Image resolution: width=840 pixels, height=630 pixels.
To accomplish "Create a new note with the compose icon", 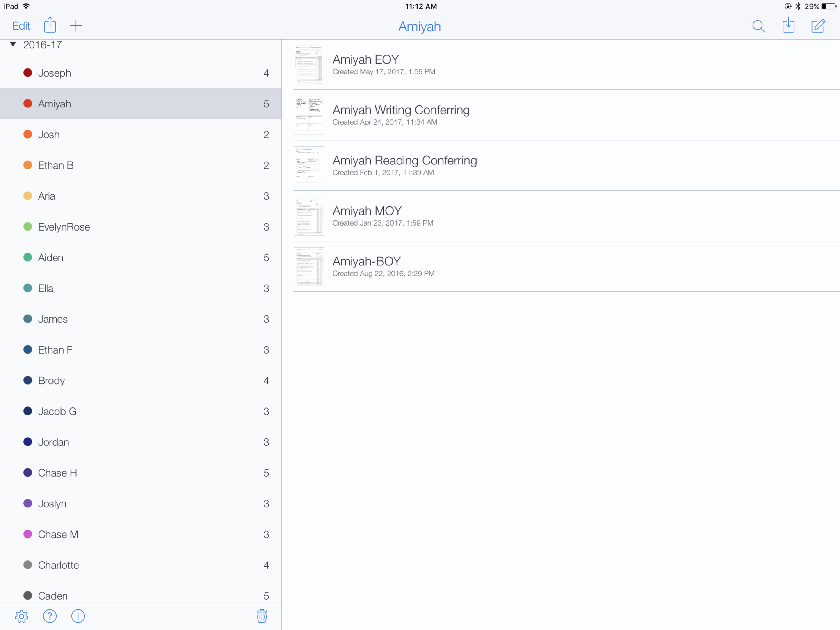I will point(818,26).
